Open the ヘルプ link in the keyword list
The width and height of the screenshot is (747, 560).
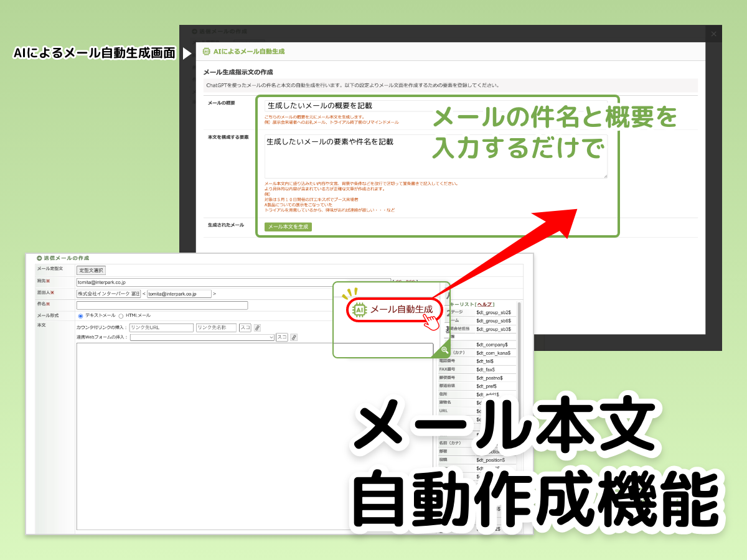pyautogui.click(x=483, y=304)
